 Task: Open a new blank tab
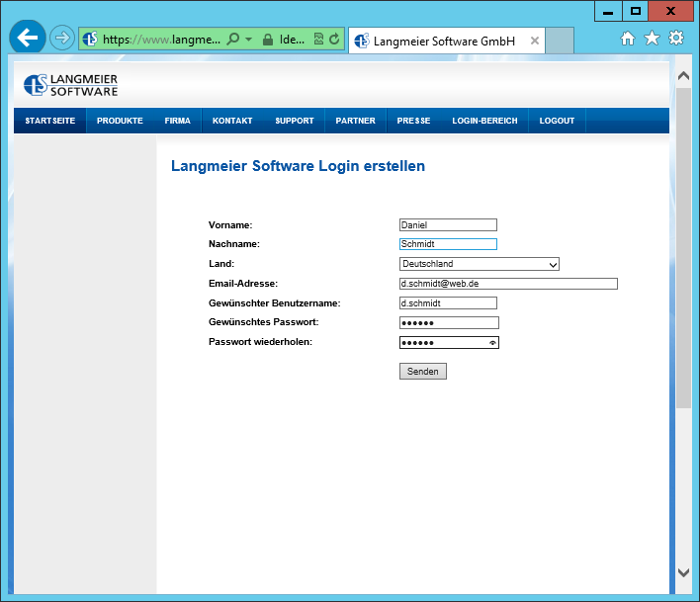(560, 41)
